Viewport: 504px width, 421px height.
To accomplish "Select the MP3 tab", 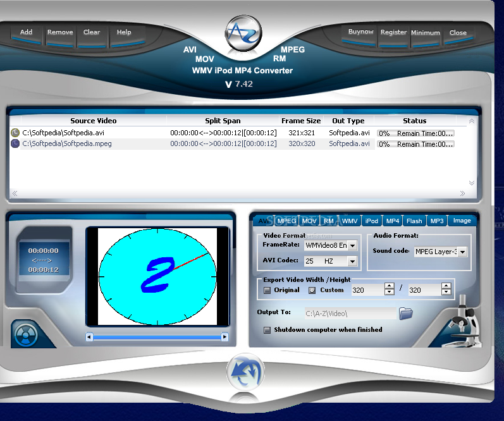I will tap(437, 221).
